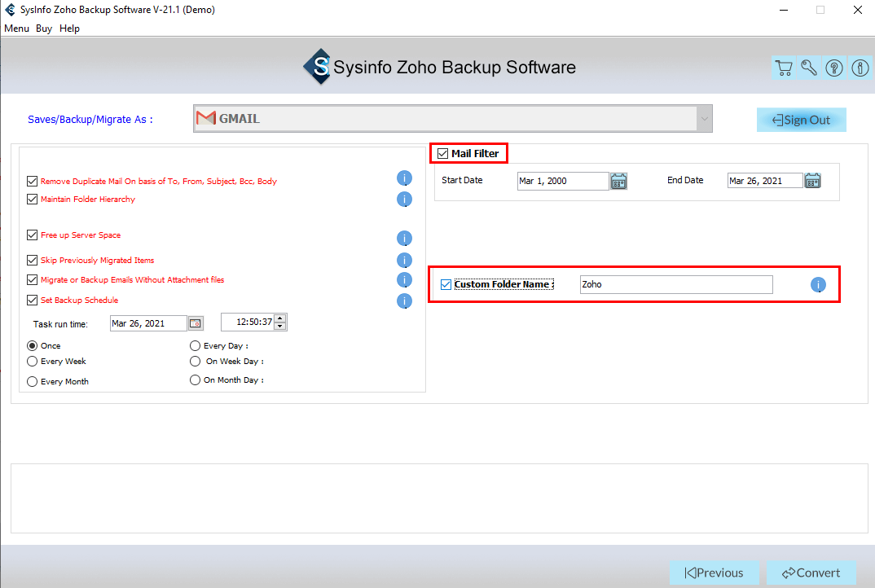Screen dimensions: 875x588
Task: Open the Buy menu
Action: (43, 29)
